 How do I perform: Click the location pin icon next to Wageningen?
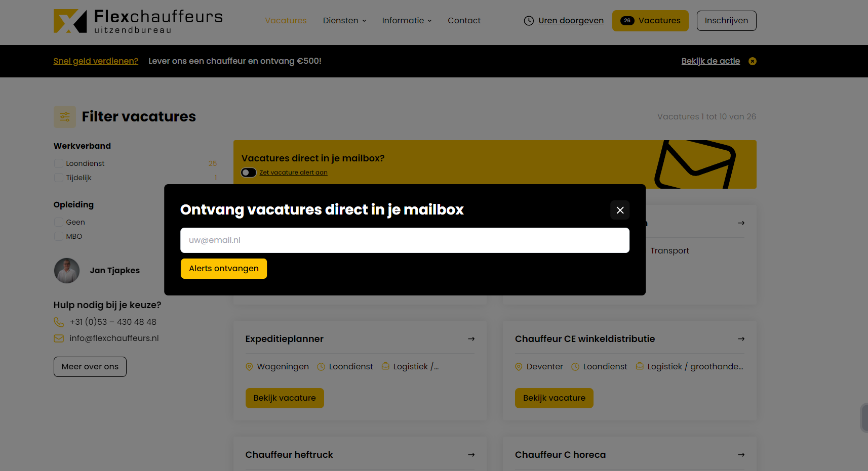[249, 366]
